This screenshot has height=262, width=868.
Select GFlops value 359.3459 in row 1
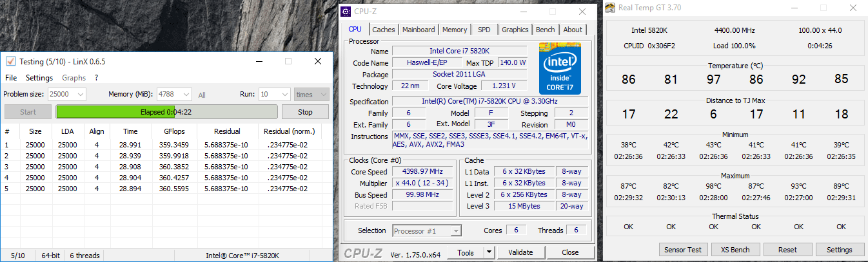point(173,145)
